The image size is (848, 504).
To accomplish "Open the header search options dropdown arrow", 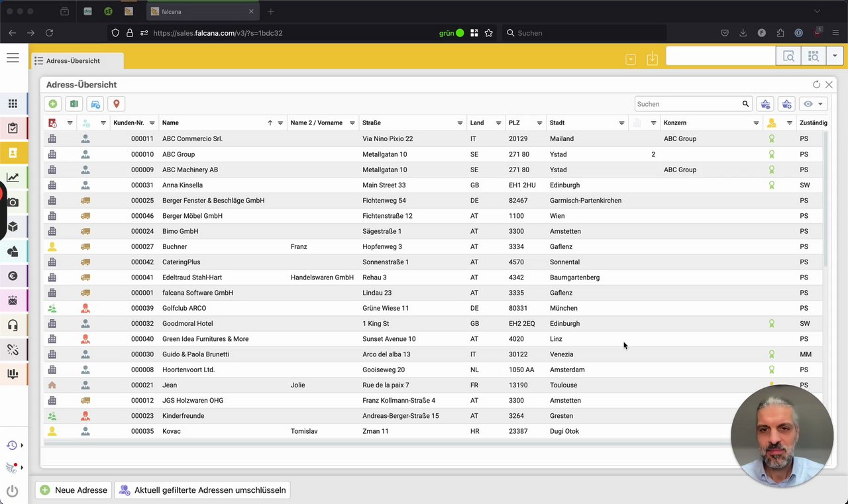I will (835, 57).
